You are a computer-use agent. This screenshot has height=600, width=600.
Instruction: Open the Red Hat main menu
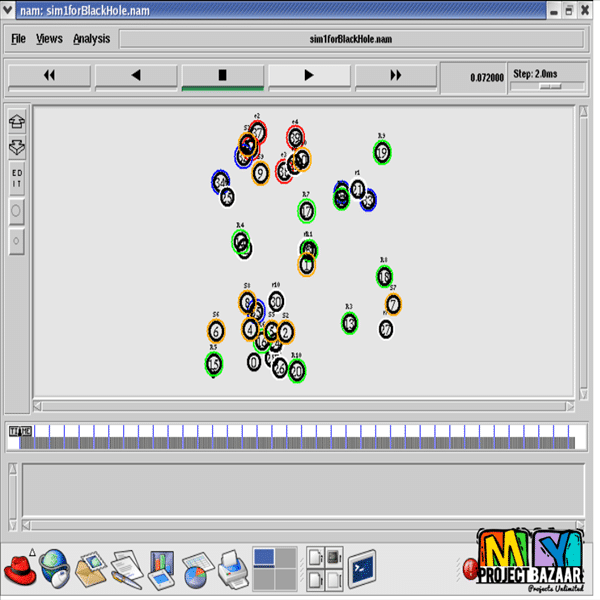point(18,568)
